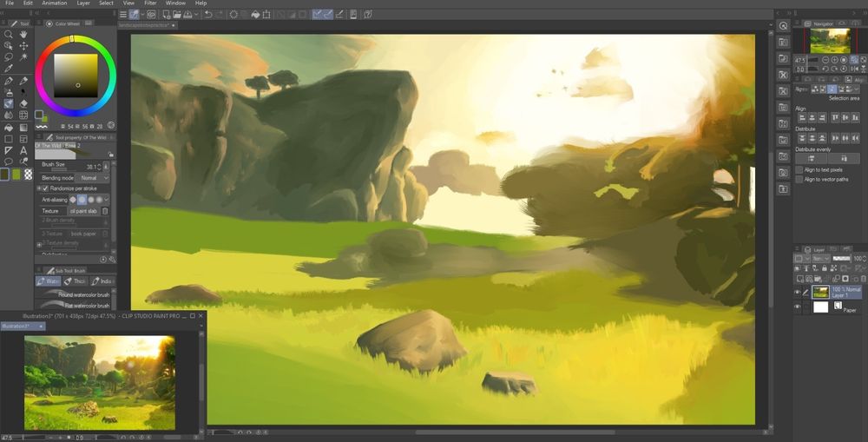The image size is (868, 442).
Task: Click the smartphone connect icon
Action: pos(354,15)
